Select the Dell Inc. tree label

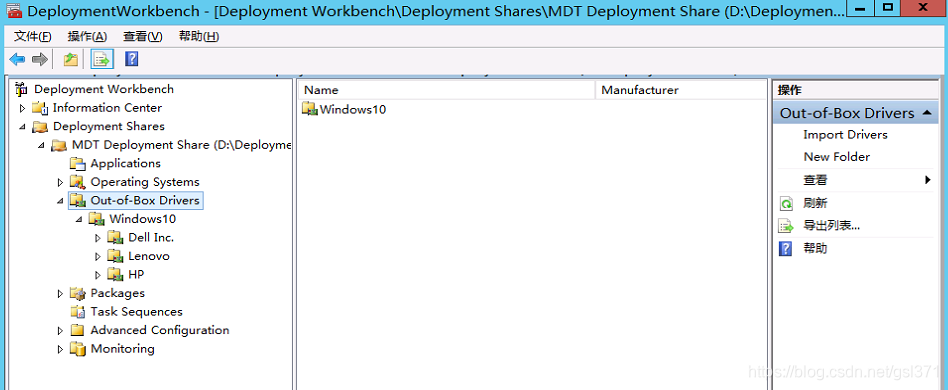[x=151, y=238]
